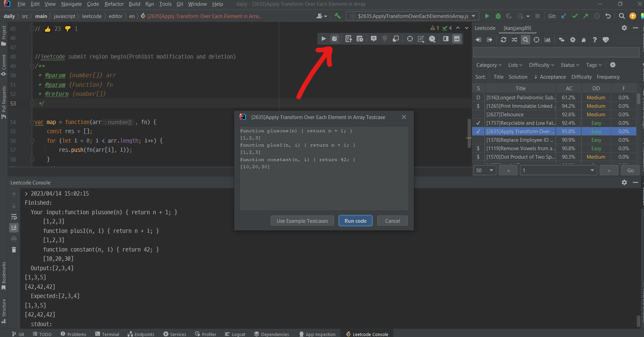Viewport: 644px width, 337px height.
Task: Open the Refactor menu
Action: [114, 4]
